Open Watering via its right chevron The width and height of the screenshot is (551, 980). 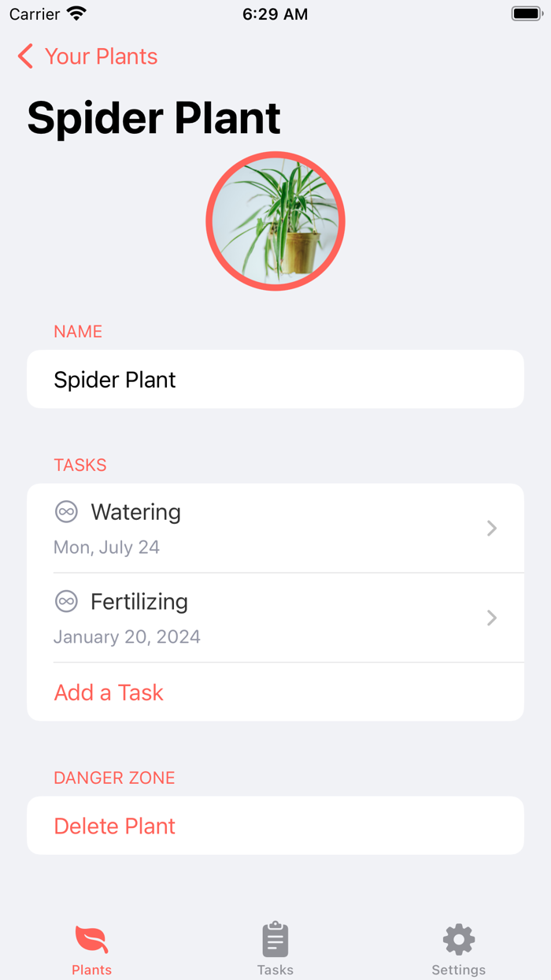tap(491, 528)
